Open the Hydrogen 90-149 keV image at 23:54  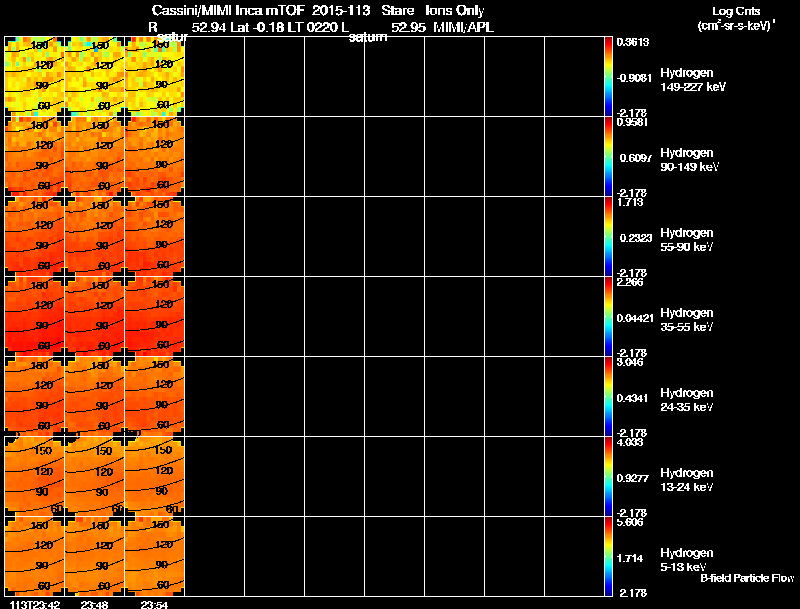click(155, 157)
